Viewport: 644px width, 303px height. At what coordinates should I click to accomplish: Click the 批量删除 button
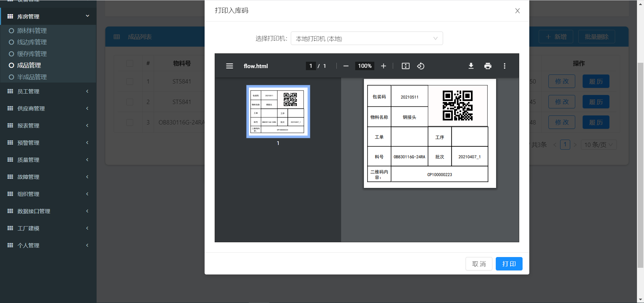click(596, 37)
